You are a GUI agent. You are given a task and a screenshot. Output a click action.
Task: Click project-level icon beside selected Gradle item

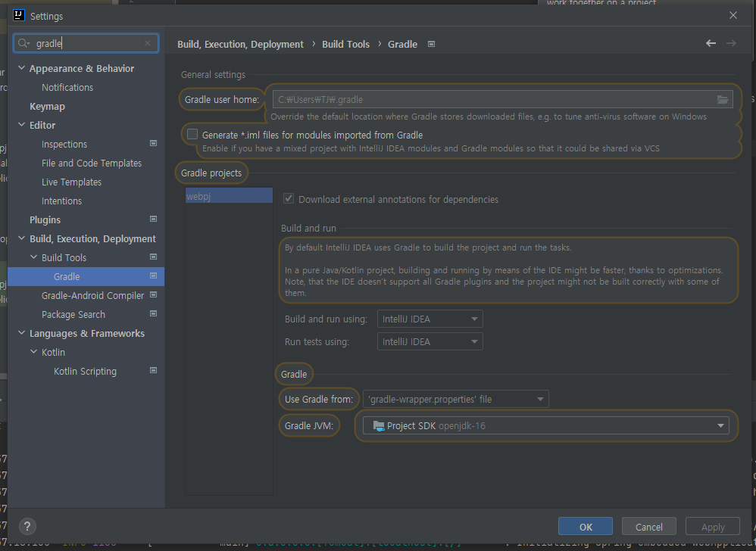[x=153, y=275]
